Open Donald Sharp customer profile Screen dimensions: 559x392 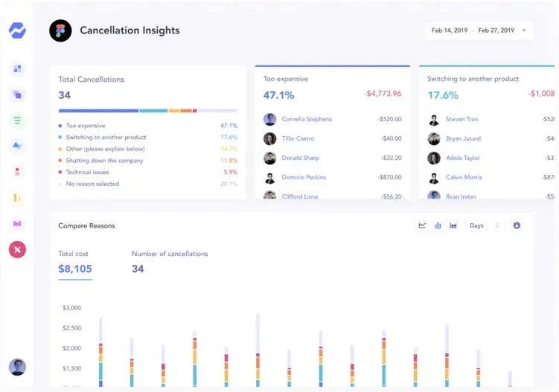(300, 158)
